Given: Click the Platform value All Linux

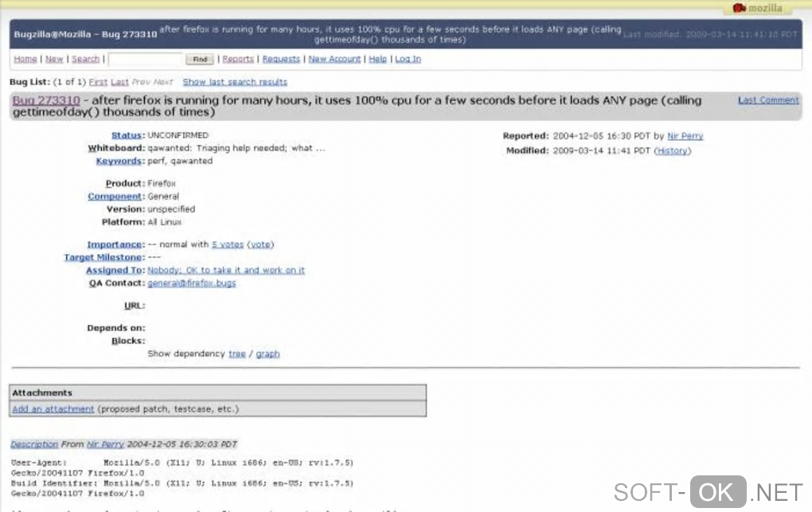Looking at the screenshot, I should [x=165, y=222].
